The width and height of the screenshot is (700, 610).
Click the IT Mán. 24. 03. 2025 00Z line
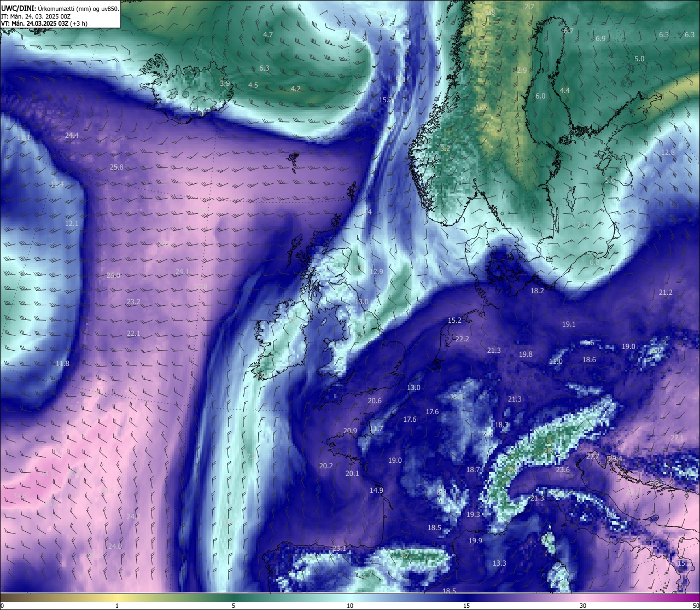coord(36,16)
